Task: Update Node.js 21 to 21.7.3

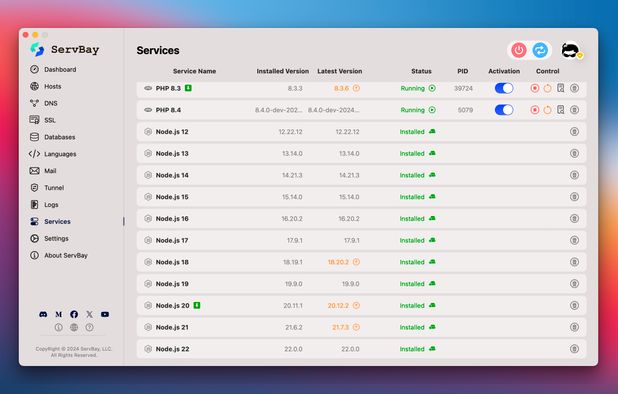Action: click(356, 327)
